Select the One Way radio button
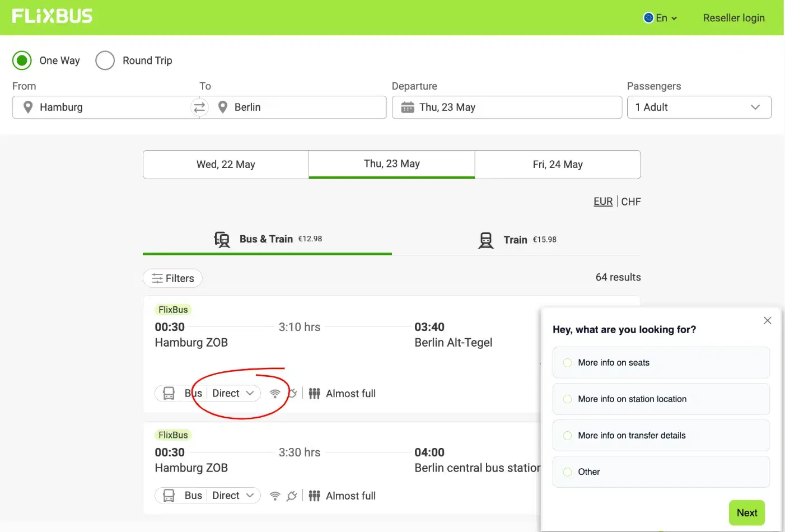This screenshot has width=785, height=532. click(x=22, y=60)
